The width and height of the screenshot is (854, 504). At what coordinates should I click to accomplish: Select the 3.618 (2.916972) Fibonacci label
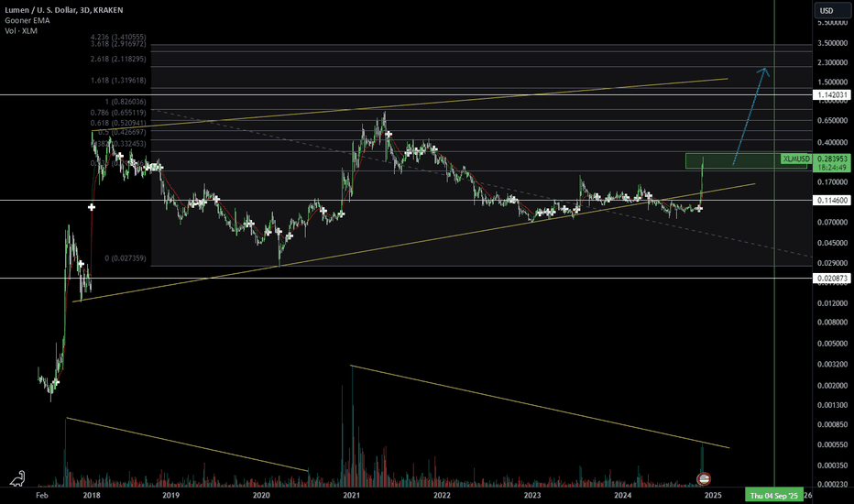(118, 44)
